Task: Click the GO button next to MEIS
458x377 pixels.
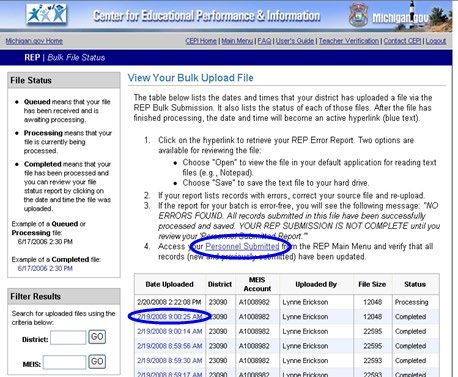Action: [97, 362]
